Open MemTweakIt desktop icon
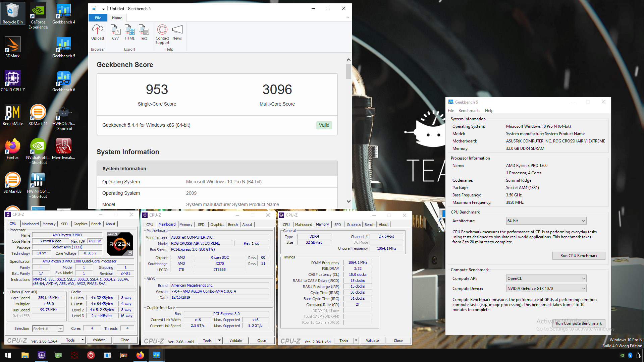The height and width of the screenshot is (362, 644). click(x=64, y=149)
